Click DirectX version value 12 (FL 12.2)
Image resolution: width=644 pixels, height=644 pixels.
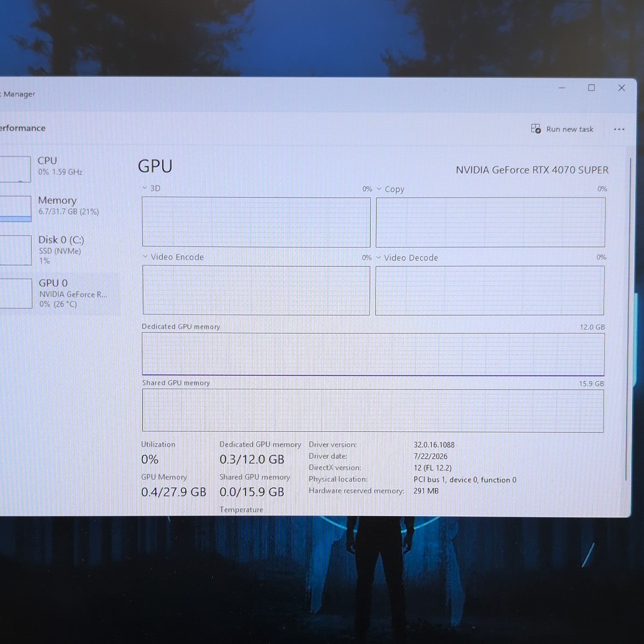[x=433, y=468]
